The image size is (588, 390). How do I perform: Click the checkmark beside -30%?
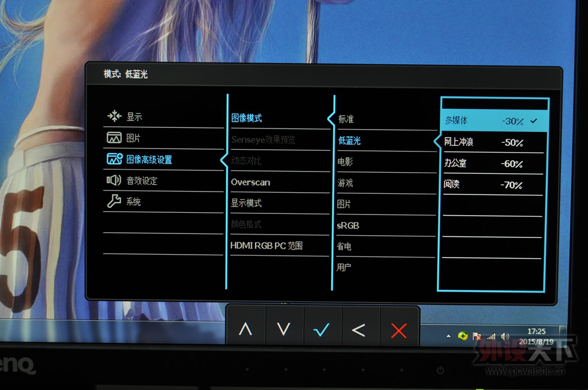tap(533, 120)
